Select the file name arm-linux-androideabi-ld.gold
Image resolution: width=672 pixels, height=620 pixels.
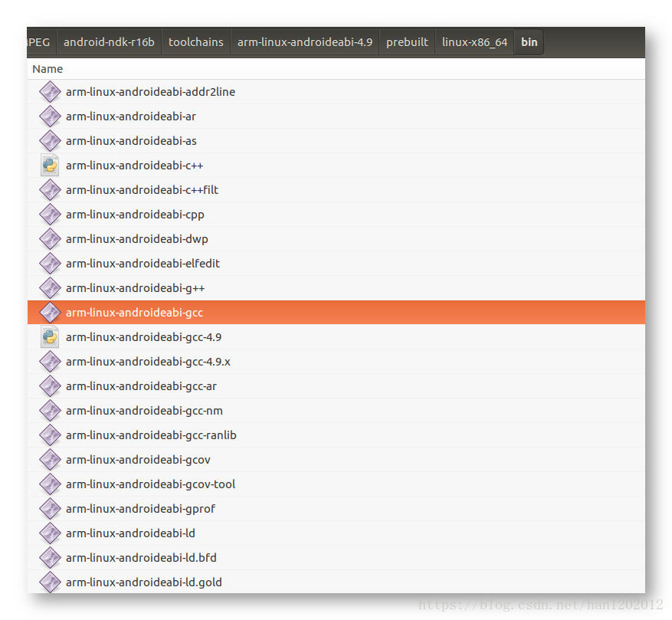[144, 582]
